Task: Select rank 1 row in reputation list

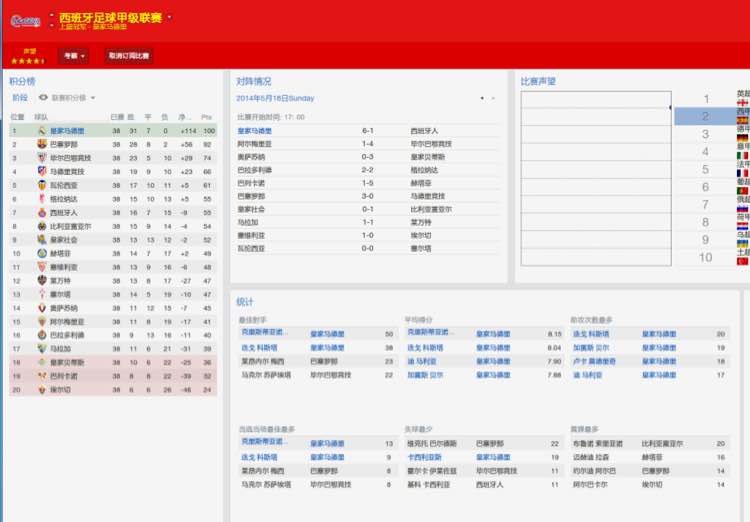Action: (712, 99)
